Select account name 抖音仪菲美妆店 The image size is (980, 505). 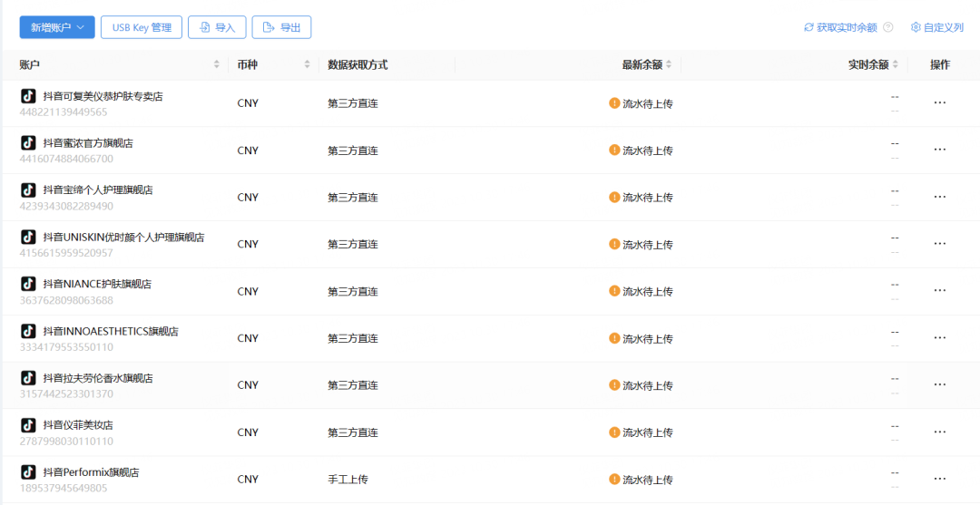tap(78, 425)
